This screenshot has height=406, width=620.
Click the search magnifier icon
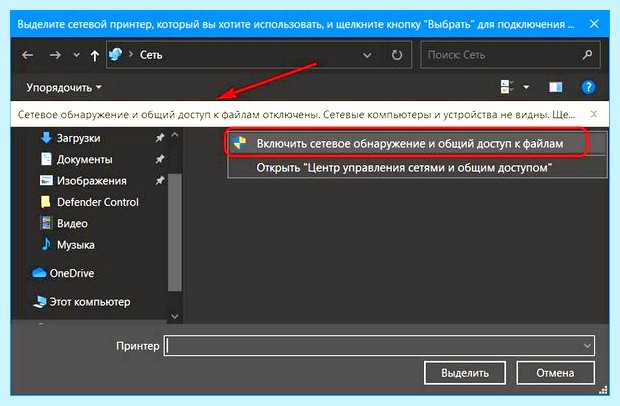pyautogui.click(x=587, y=55)
